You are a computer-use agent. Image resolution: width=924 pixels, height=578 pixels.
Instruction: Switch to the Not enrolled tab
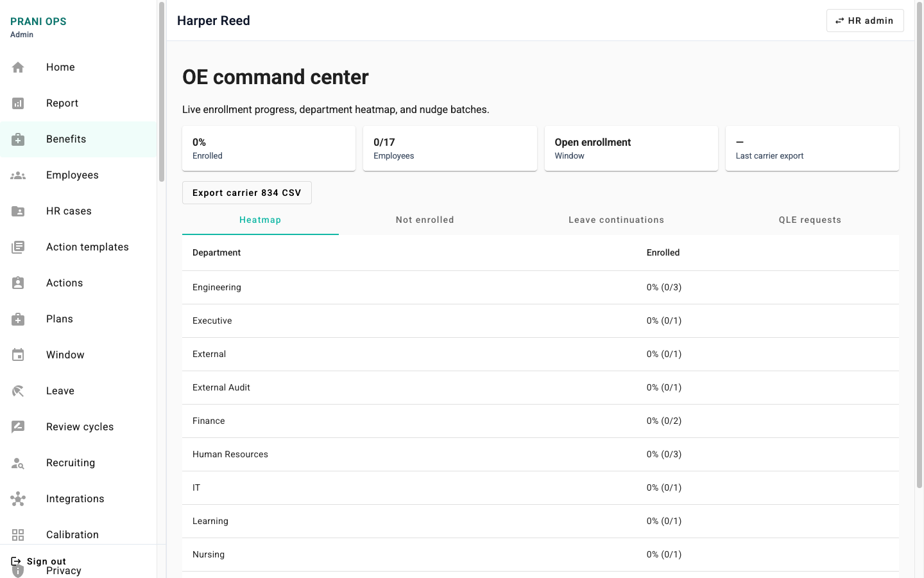[x=425, y=220]
